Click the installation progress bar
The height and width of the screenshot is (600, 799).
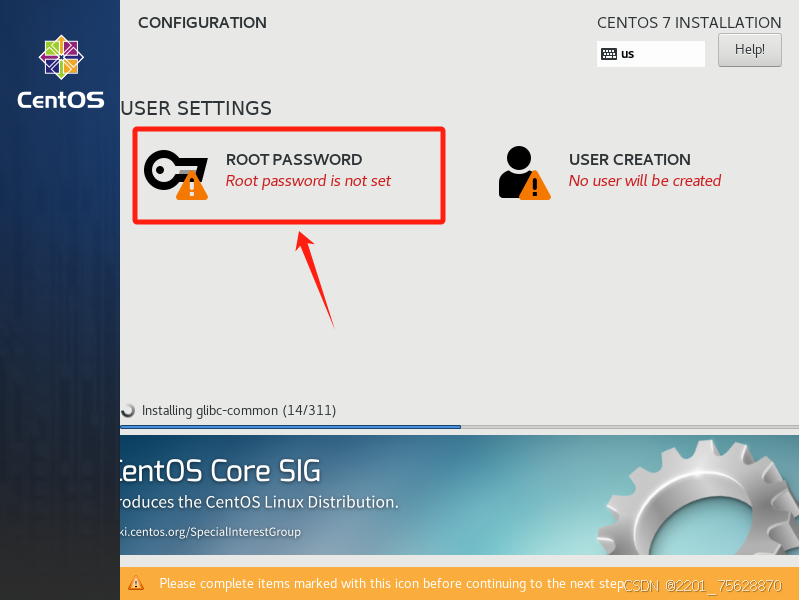[460, 427]
